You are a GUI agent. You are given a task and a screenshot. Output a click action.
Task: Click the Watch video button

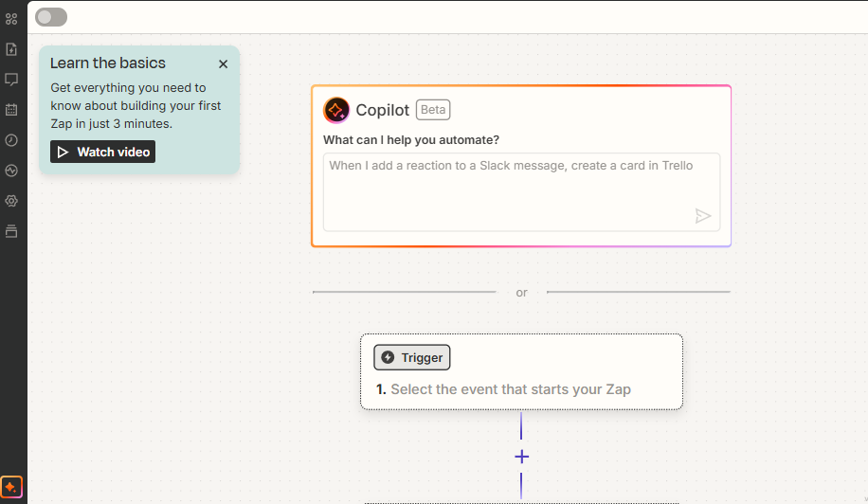point(103,152)
